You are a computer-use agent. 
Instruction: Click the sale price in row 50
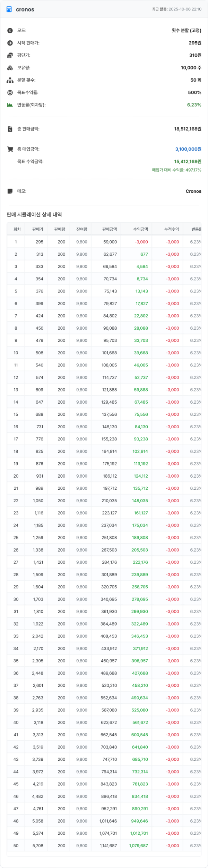(x=38, y=846)
